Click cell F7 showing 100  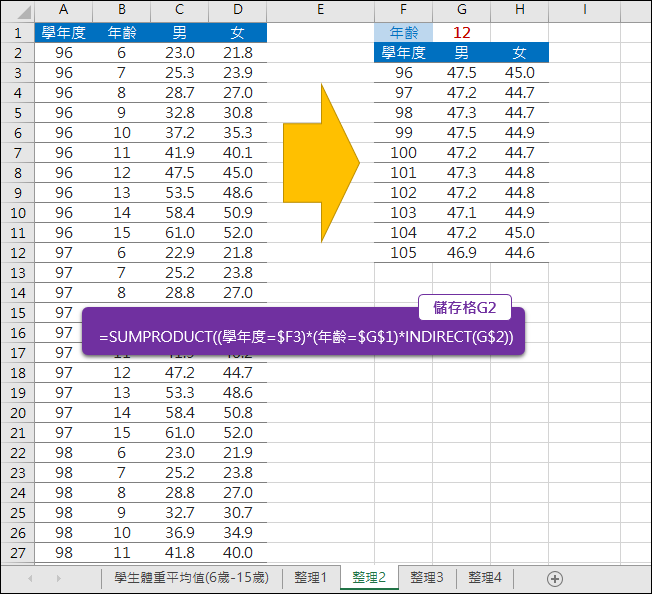(403, 153)
